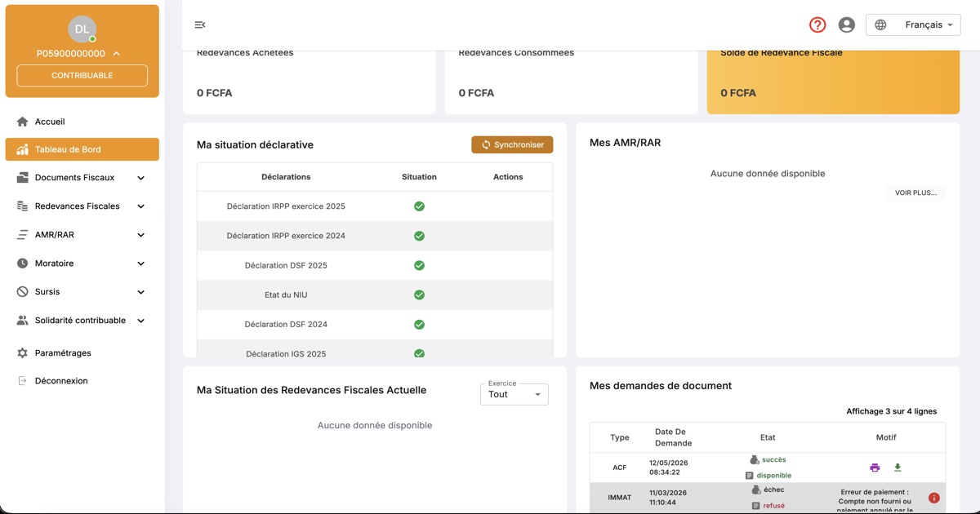
Task: Click the Solde de Redevance Fiscale card
Action: [x=833, y=82]
